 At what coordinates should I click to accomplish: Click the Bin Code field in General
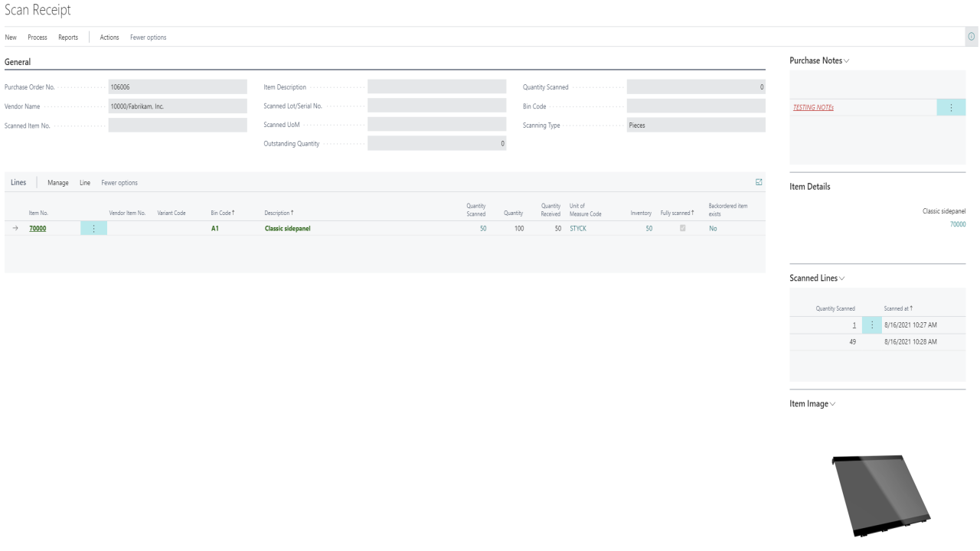[696, 106]
